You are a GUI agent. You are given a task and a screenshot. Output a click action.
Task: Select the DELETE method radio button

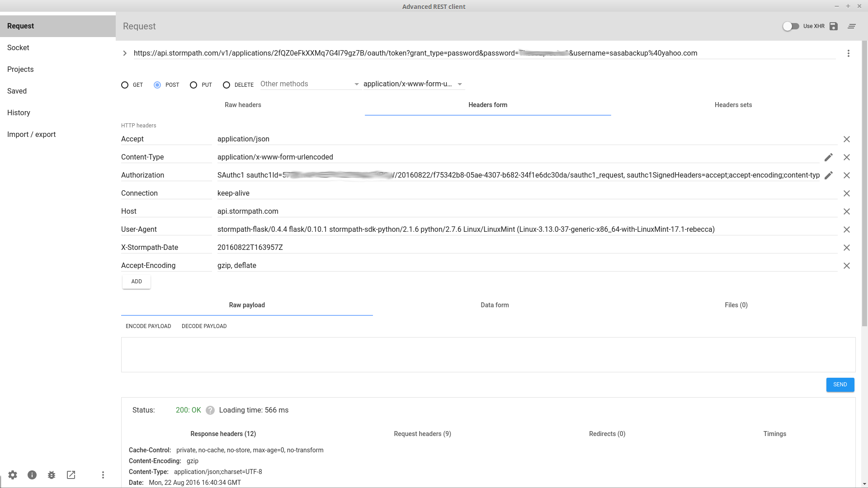tap(226, 85)
